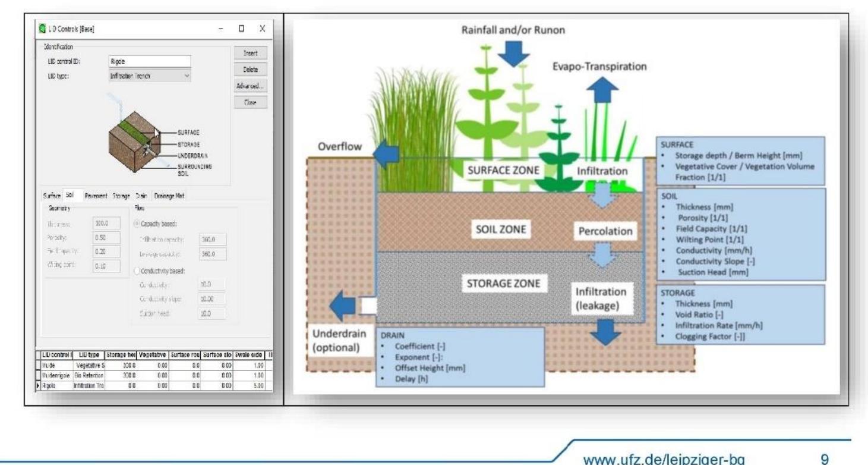Open the Storage tab

121,196
